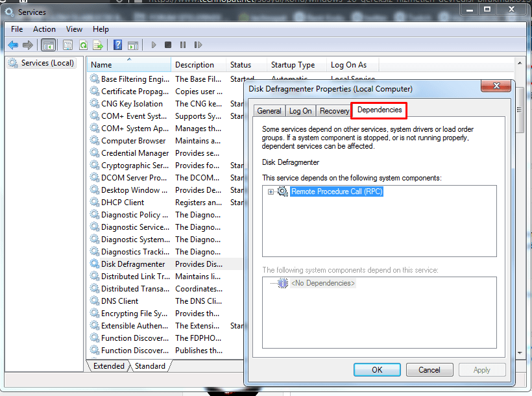532x396 pixels.
Task: Click Stop Service square icon
Action: click(168, 45)
